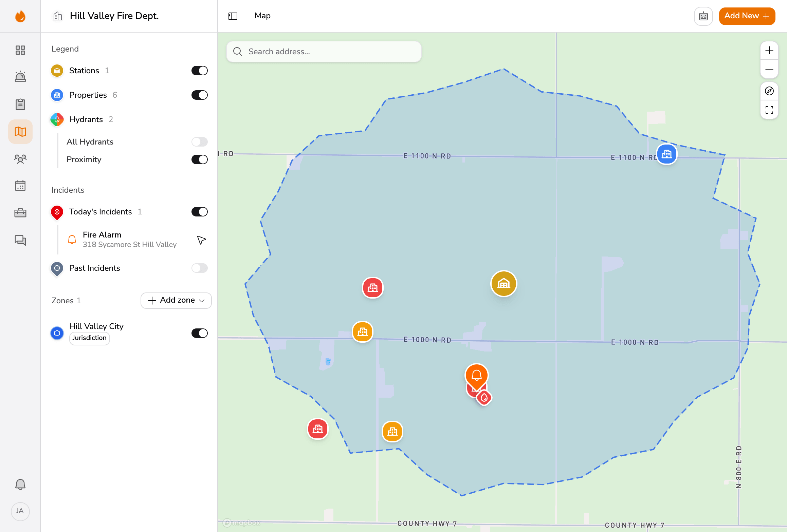Open the dashboard grid icon in sidebar
Viewport: 787px width, 532px height.
click(x=20, y=50)
